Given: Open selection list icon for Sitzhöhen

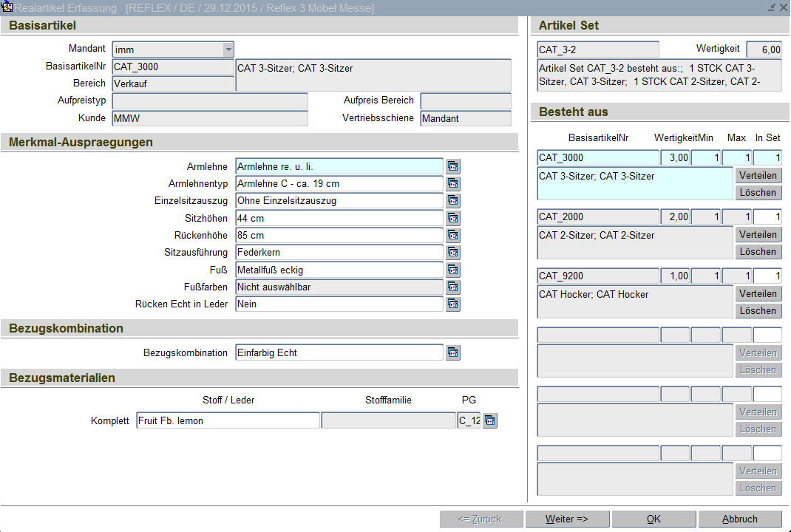Looking at the screenshot, I should (453, 219).
